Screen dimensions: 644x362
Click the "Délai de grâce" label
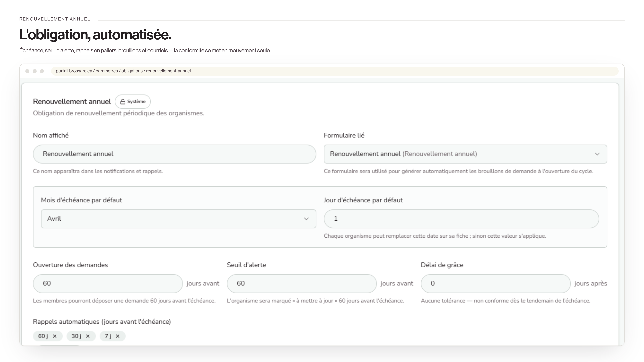point(442,265)
